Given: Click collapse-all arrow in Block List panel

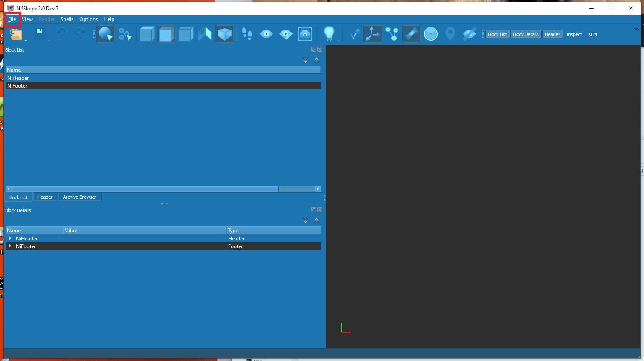Looking at the screenshot, I should pyautogui.click(x=317, y=60).
